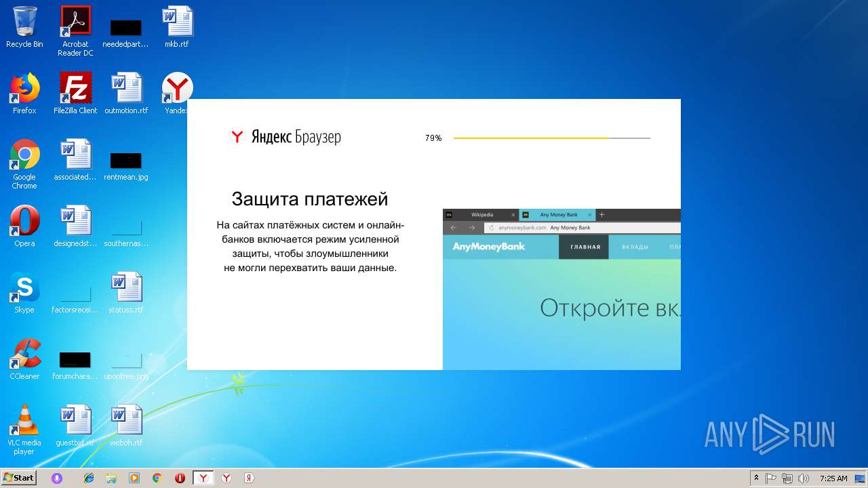
Task: Open the Start menu
Action: tap(19, 478)
